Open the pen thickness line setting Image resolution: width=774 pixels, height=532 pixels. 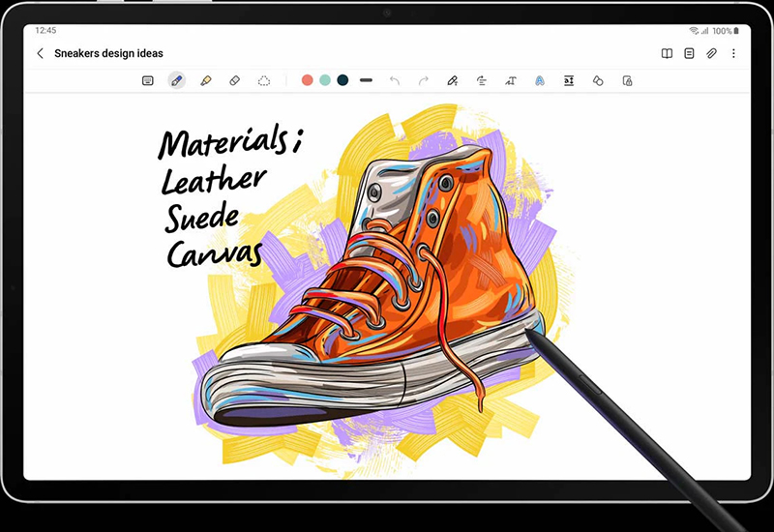tap(366, 80)
